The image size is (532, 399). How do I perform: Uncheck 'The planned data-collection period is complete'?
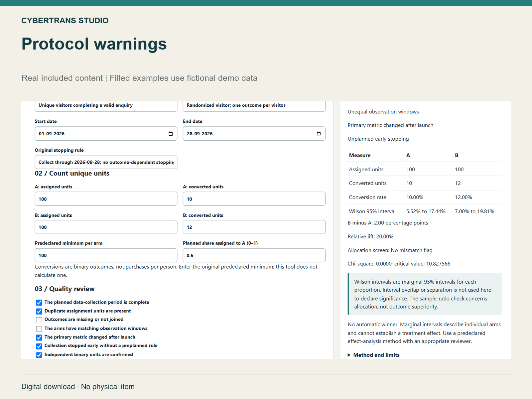(39, 303)
